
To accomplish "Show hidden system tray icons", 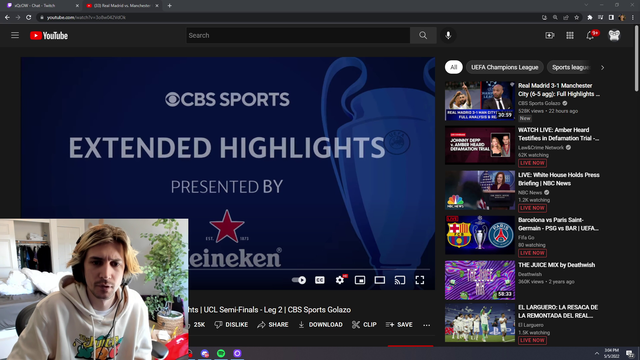I will (x=597, y=353).
